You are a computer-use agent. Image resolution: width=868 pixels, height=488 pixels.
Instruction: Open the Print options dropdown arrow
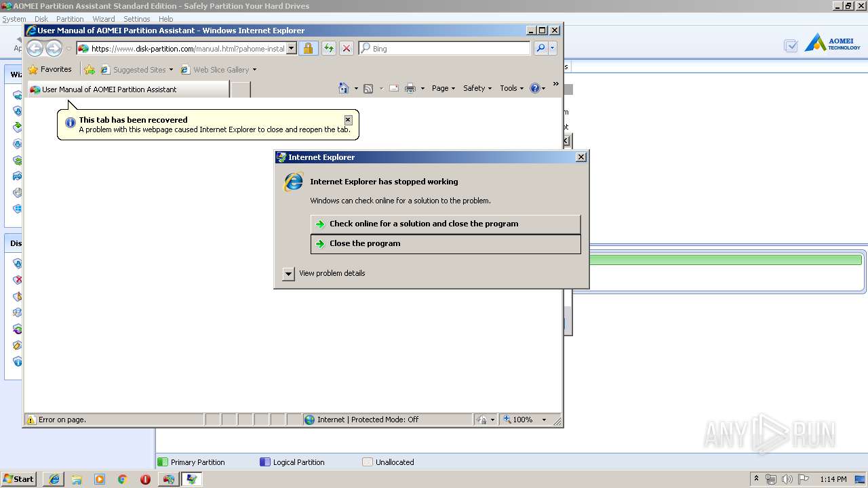pos(422,89)
